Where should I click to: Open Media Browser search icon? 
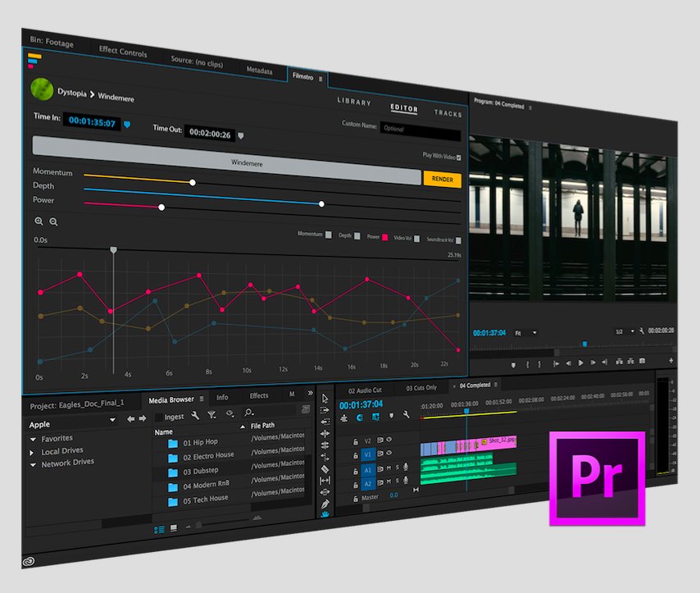[248, 412]
